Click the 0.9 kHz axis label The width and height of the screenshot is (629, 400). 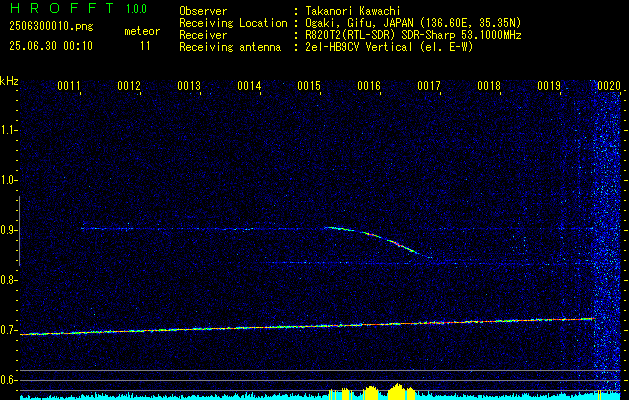pos(7,230)
